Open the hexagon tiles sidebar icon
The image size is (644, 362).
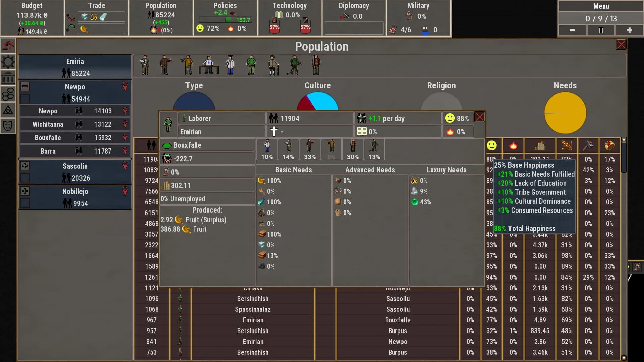click(x=8, y=94)
